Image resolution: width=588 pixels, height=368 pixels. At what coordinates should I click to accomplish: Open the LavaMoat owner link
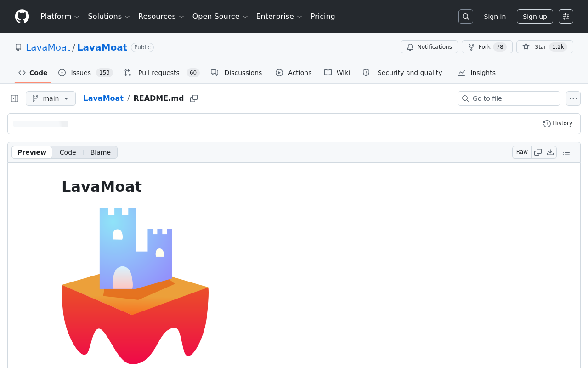(x=48, y=47)
